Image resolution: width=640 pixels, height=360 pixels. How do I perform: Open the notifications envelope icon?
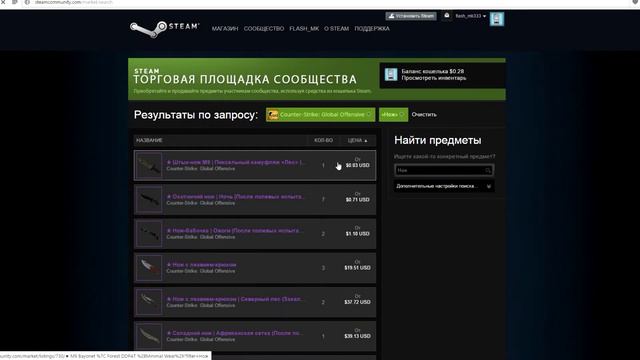click(x=447, y=16)
